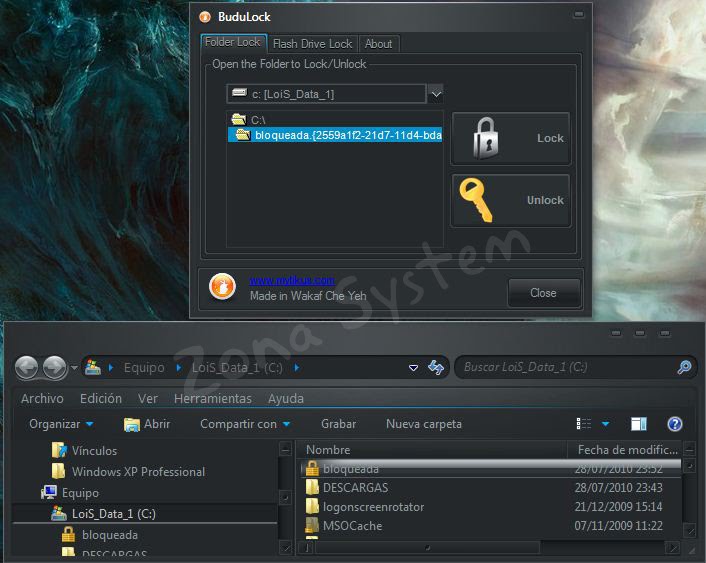
Task: Select bloqueada in the navigation pane
Action: tap(100, 535)
